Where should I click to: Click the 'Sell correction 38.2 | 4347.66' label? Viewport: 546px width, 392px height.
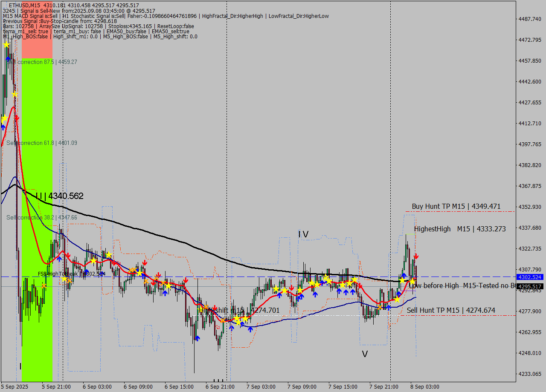click(x=42, y=218)
